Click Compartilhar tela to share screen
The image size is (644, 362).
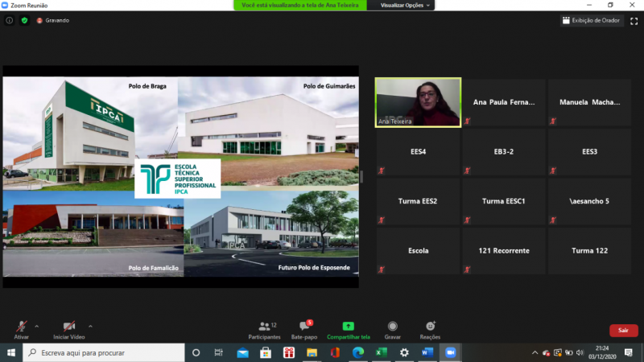[x=349, y=330]
